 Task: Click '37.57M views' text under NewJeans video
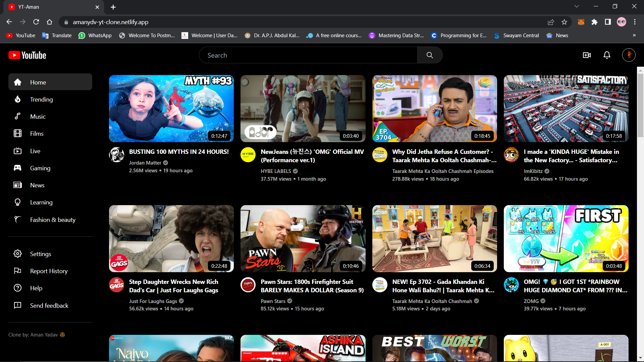point(276,179)
